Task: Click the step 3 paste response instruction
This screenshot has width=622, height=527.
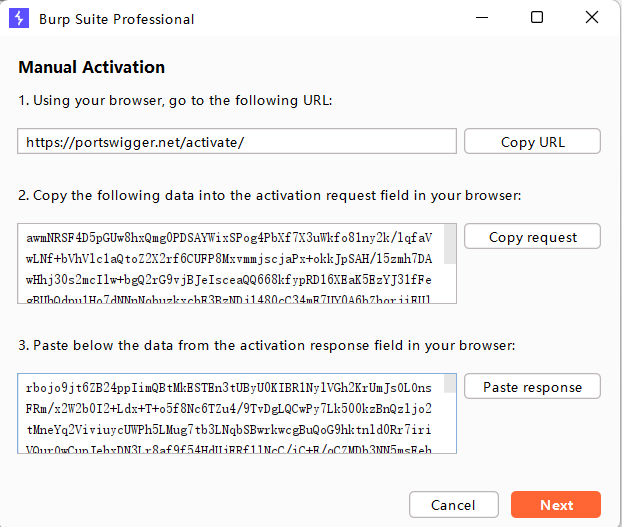Action: click(x=266, y=345)
